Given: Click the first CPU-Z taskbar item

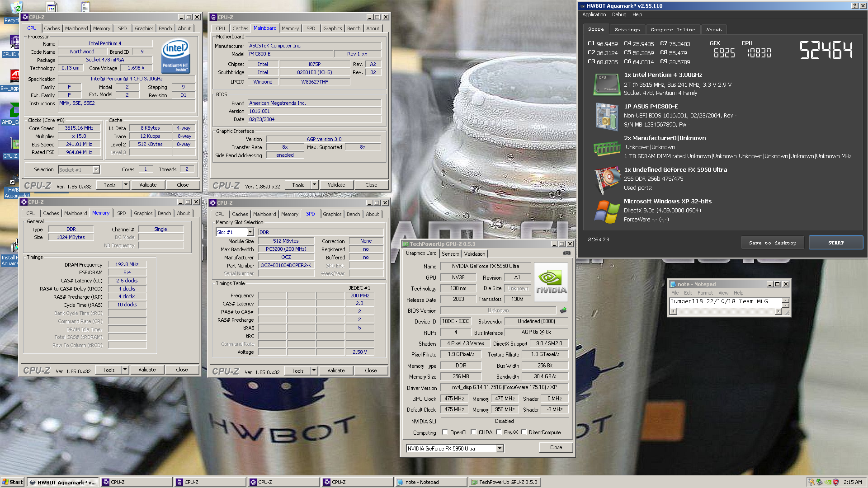Looking at the screenshot, I should coord(137,482).
